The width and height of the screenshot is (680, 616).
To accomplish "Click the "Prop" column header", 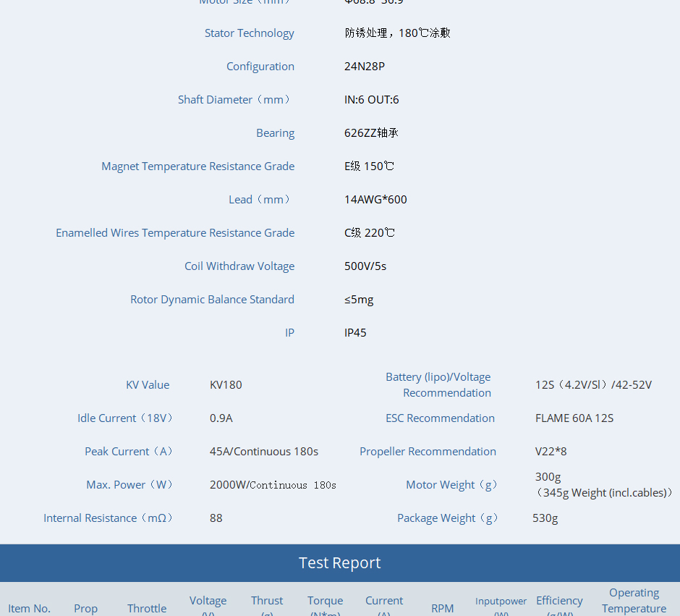I will click(x=85, y=609).
